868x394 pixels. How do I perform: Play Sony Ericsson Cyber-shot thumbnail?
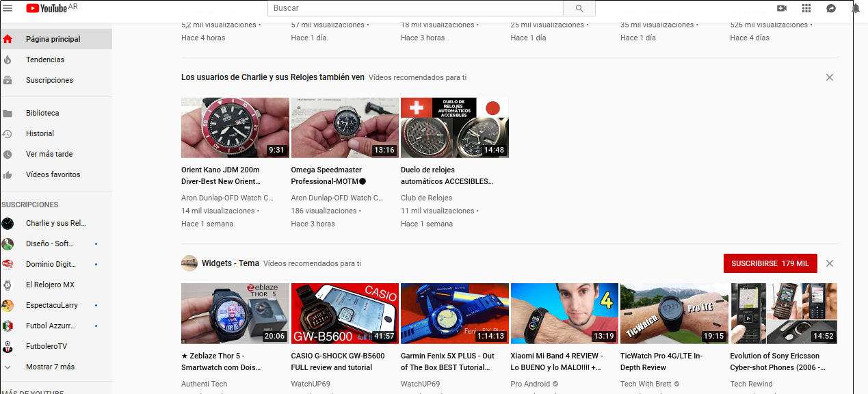click(x=784, y=313)
